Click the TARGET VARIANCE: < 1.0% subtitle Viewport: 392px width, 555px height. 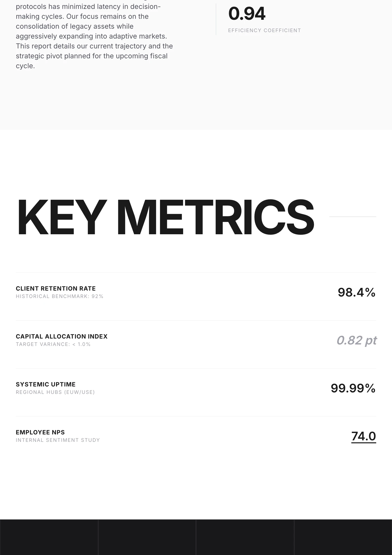point(53,344)
